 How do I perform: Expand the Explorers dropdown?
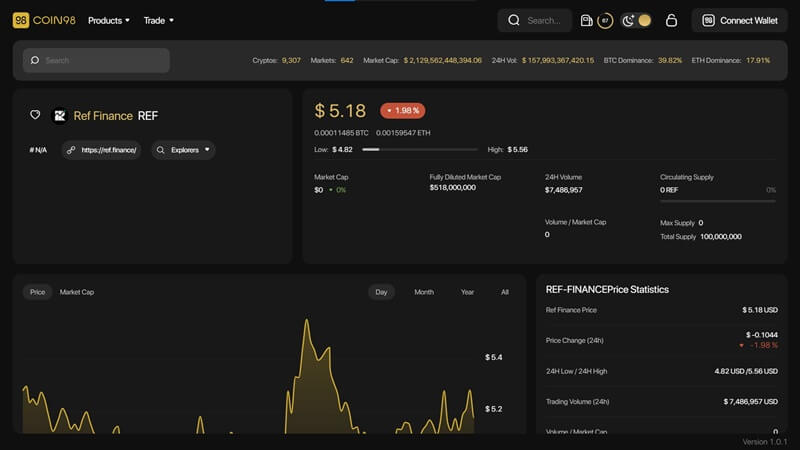[183, 150]
